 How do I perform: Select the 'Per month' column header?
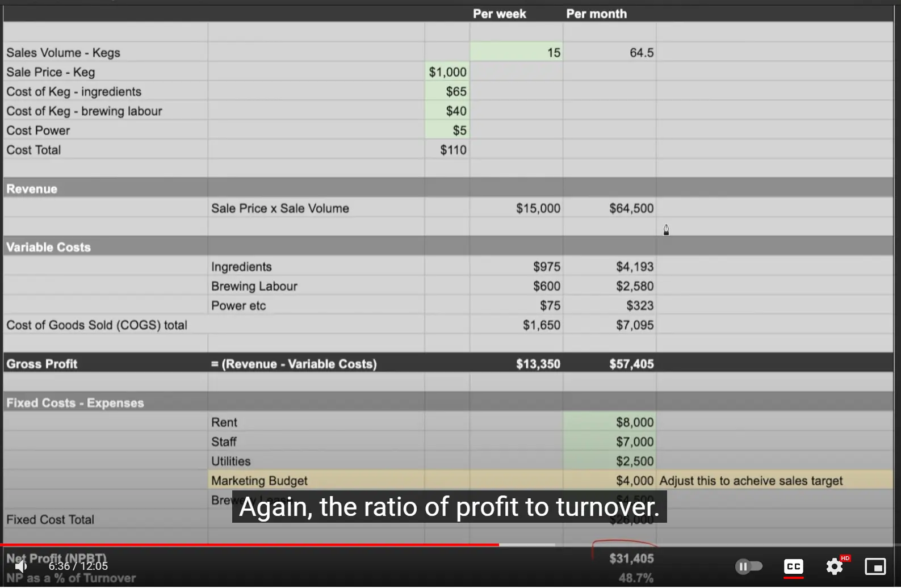coord(596,14)
